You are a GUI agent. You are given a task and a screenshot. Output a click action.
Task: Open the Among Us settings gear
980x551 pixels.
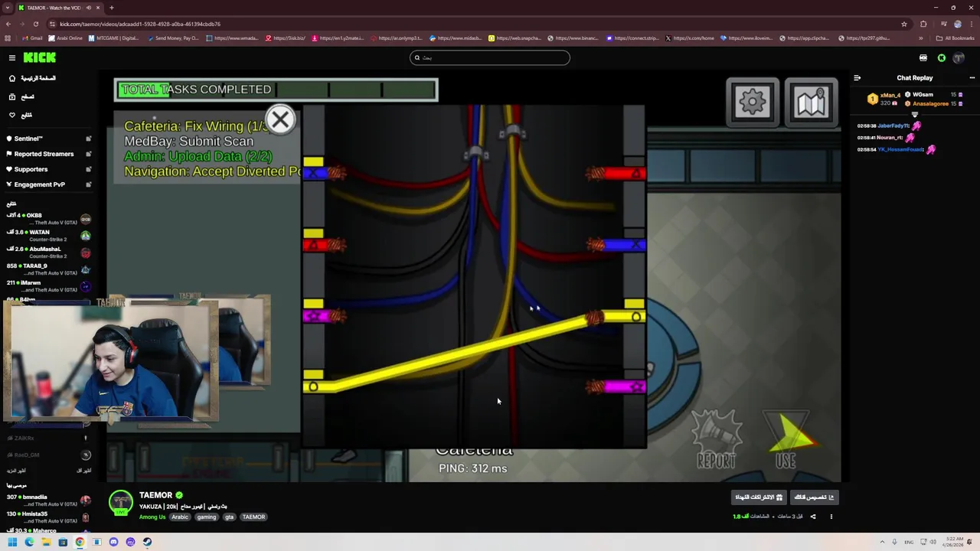pos(753,102)
